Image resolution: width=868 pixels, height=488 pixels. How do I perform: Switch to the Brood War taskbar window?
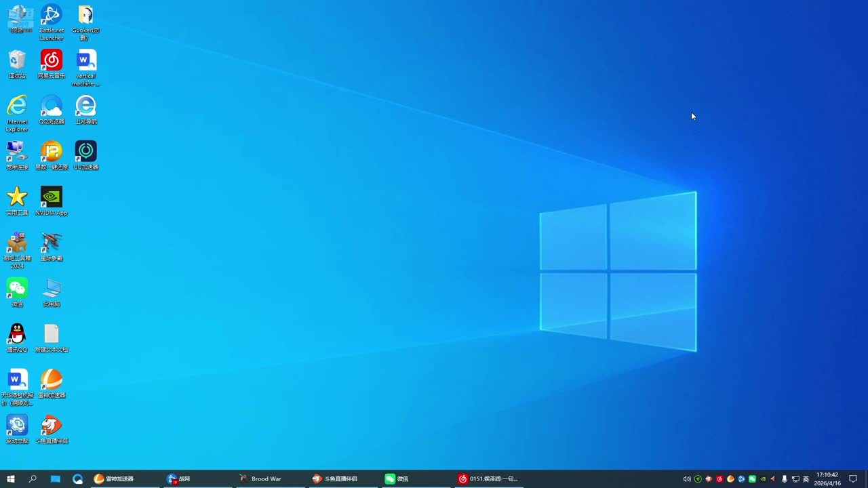click(266, 479)
